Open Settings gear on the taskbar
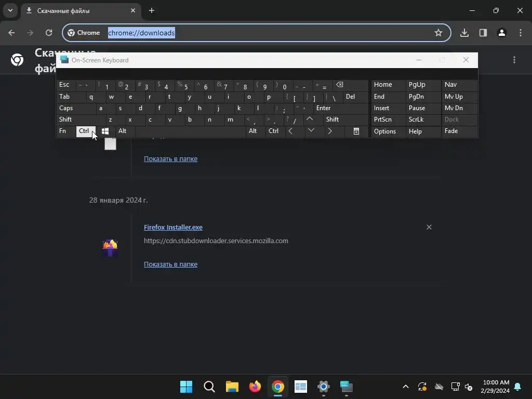 324,387
